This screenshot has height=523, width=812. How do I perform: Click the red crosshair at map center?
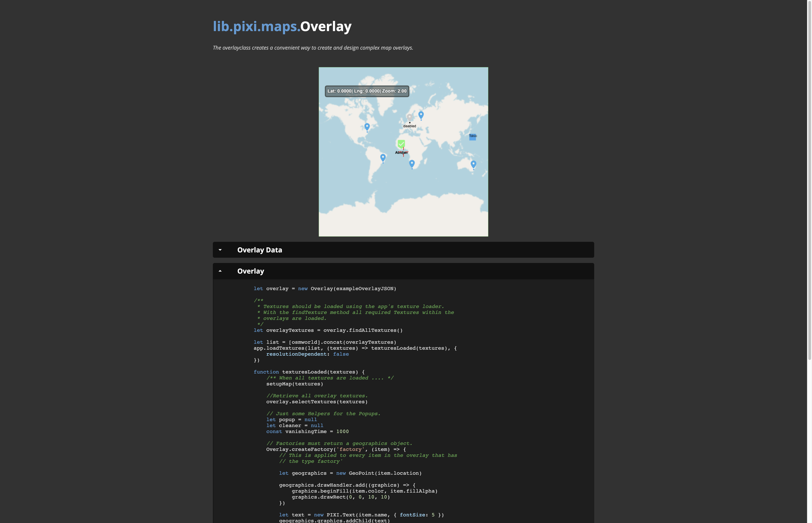click(x=404, y=152)
